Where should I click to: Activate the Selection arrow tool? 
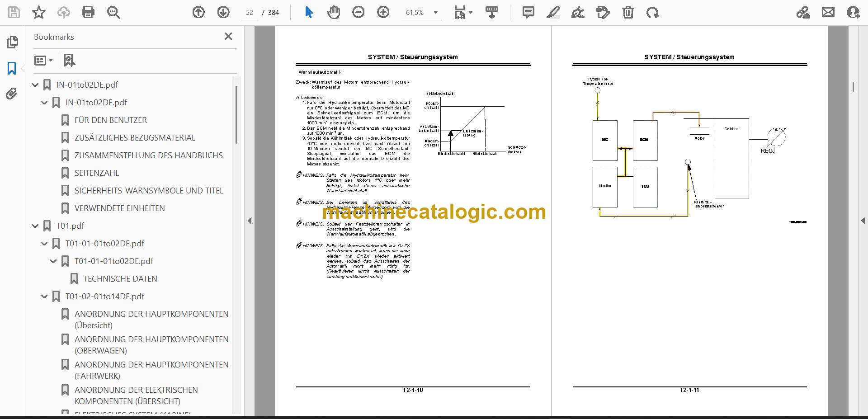[309, 12]
